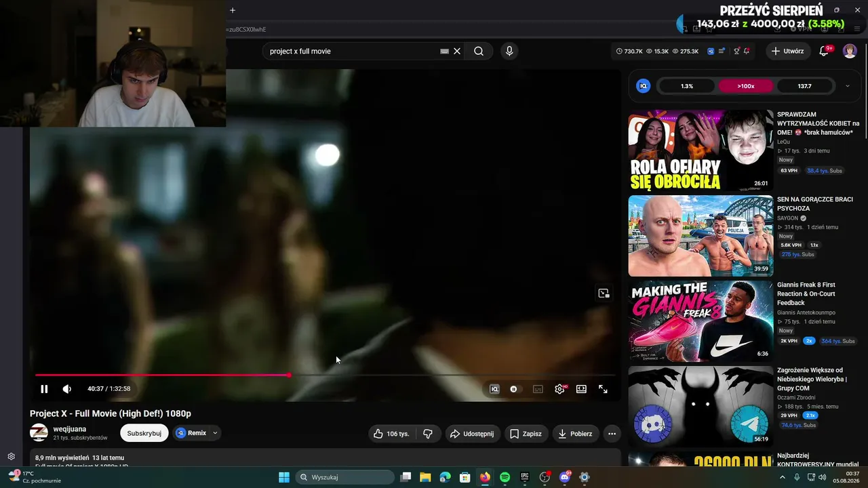The image size is (868, 488).
Task: Open the on-screen keyboard in search box
Action: 444,51
